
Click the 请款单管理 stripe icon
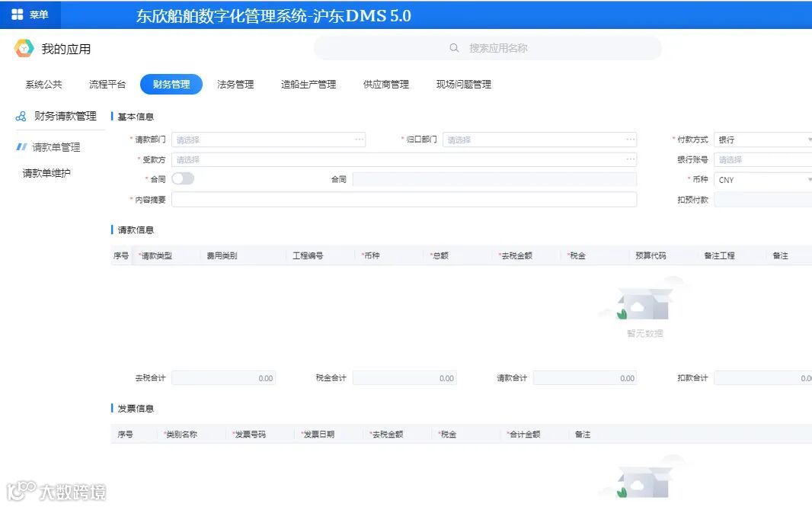coord(22,147)
